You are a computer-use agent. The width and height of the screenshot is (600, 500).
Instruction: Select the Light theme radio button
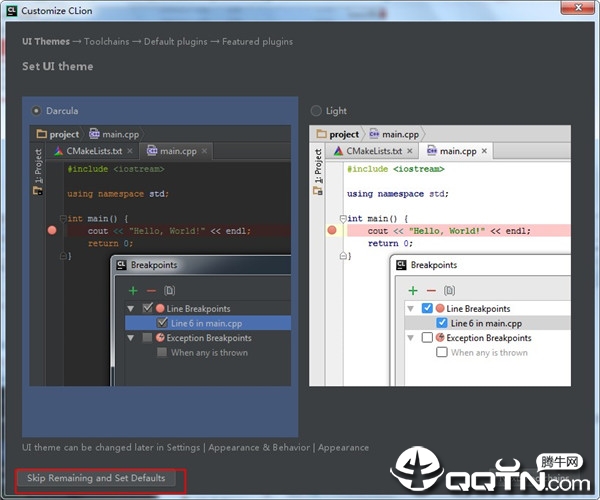pos(316,111)
